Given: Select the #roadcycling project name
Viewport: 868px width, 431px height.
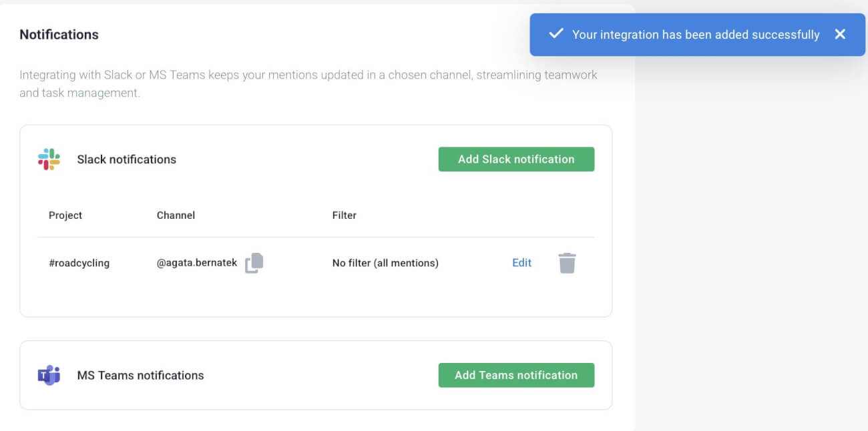Looking at the screenshot, I should tap(79, 263).
